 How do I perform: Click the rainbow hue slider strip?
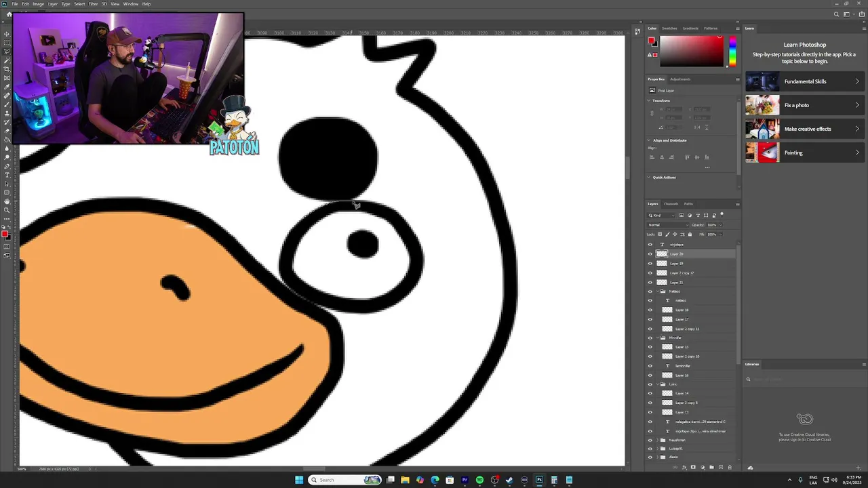tap(732, 51)
